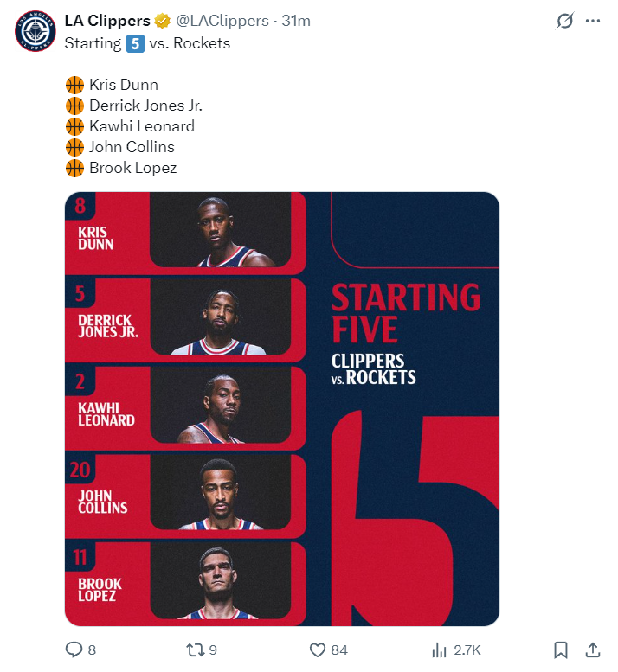The width and height of the screenshot is (618, 672).
Task: Open the Grok explain icon
Action: pos(565,21)
